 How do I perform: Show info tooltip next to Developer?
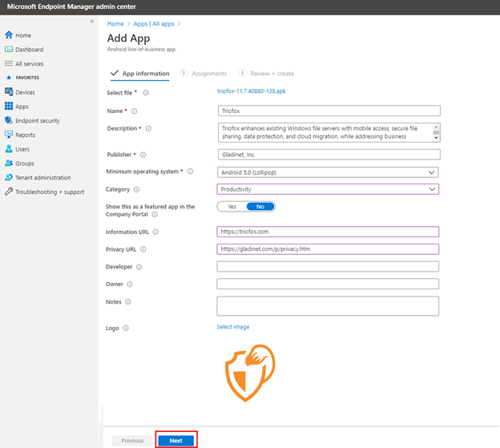pyautogui.click(x=139, y=267)
